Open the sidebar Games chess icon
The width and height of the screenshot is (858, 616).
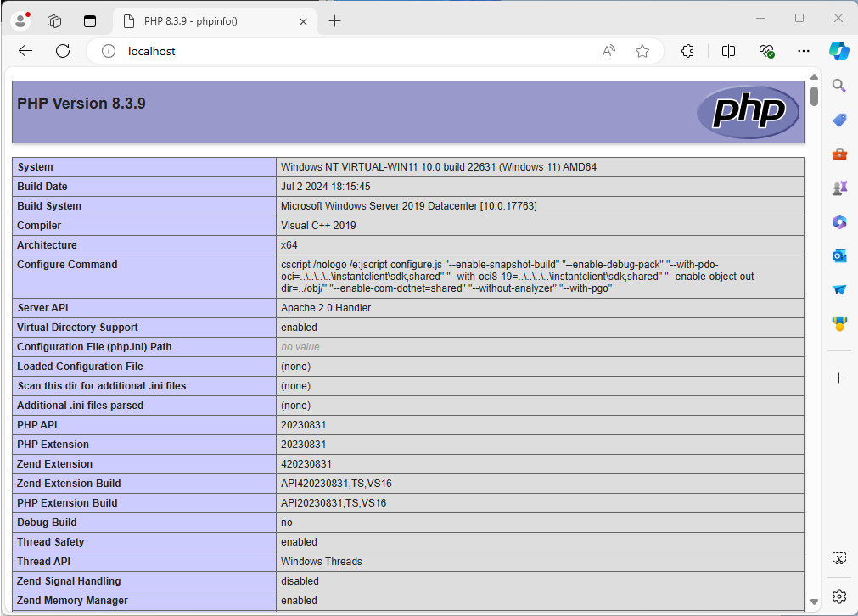click(839, 188)
